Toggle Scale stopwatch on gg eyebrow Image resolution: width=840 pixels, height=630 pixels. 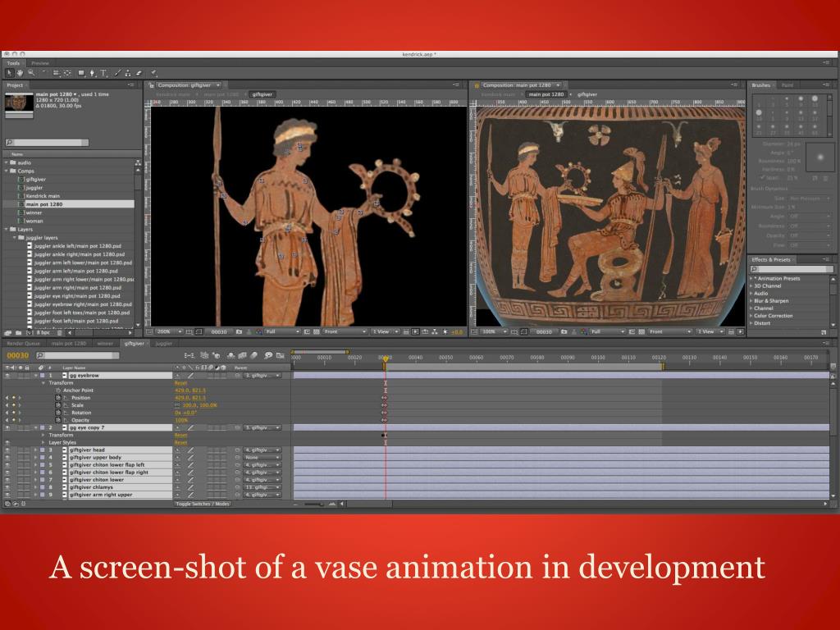coord(58,405)
